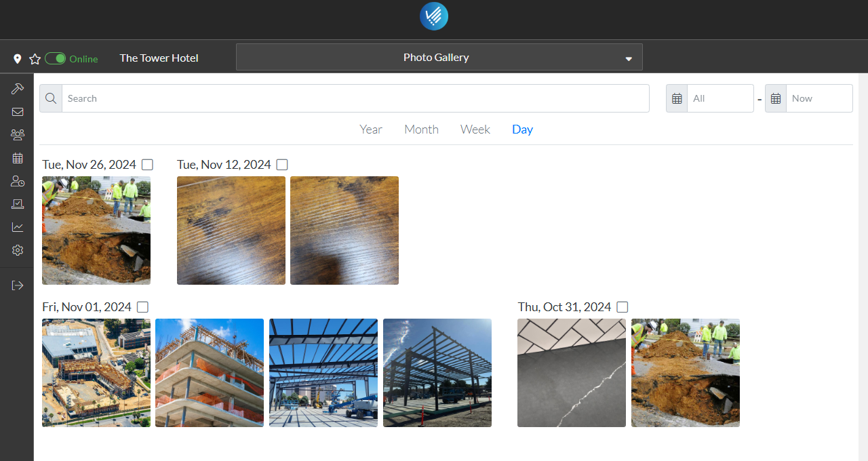Screen dimensions: 868x461
Task: Open the Oct 31 excavation photo
Action: (686, 373)
